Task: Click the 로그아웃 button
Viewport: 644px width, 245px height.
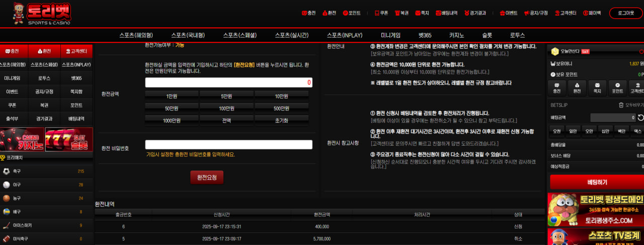Action: point(625,13)
